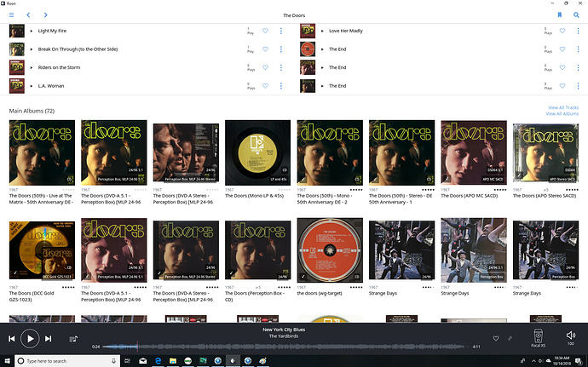Screen dimensions: 588x367
Task: Click the taskbar microphone icon
Action: click(x=113, y=361)
